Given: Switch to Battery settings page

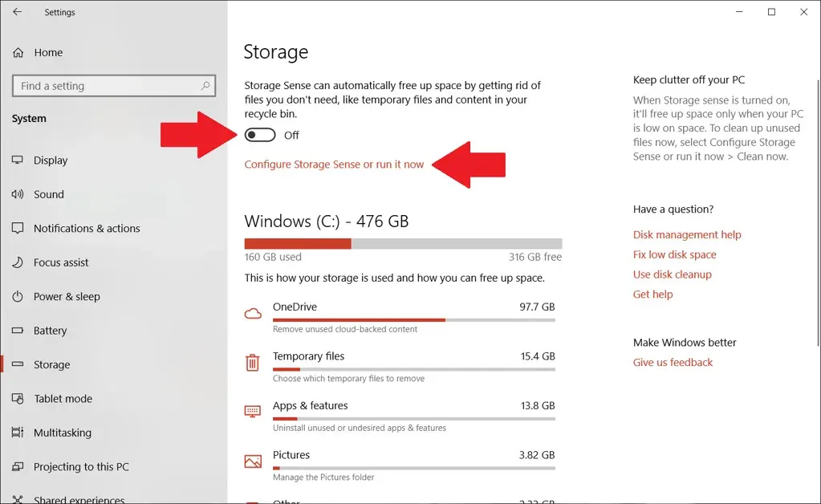Looking at the screenshot, I should point(50,331).
